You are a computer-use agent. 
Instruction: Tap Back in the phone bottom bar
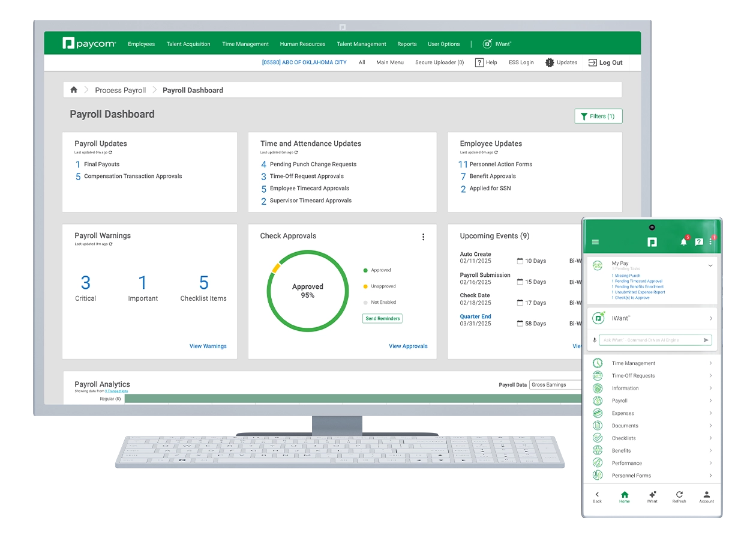pos(597,497)
